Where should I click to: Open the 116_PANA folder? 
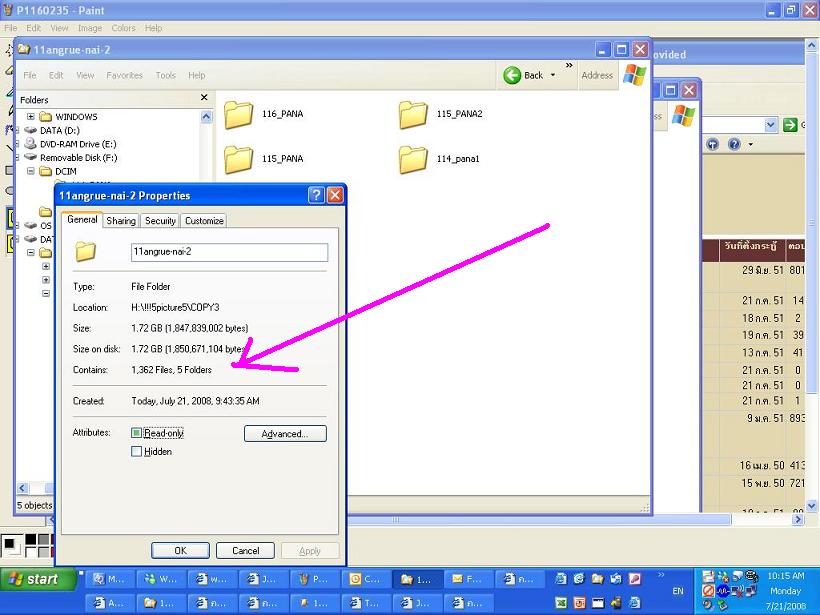click(239, 115)
